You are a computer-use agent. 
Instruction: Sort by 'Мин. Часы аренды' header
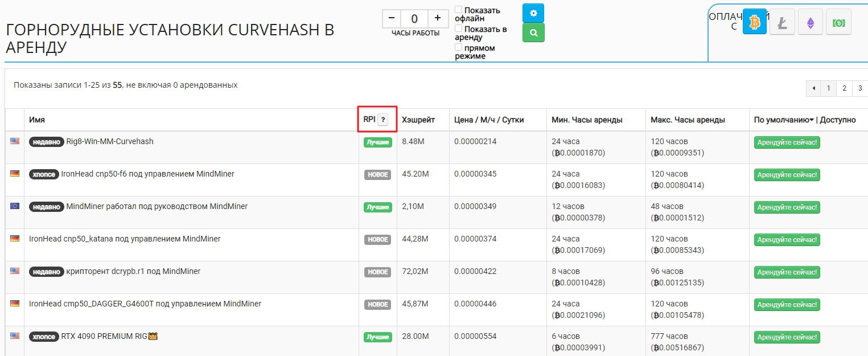pyautogui.click(x=587, y=120)
